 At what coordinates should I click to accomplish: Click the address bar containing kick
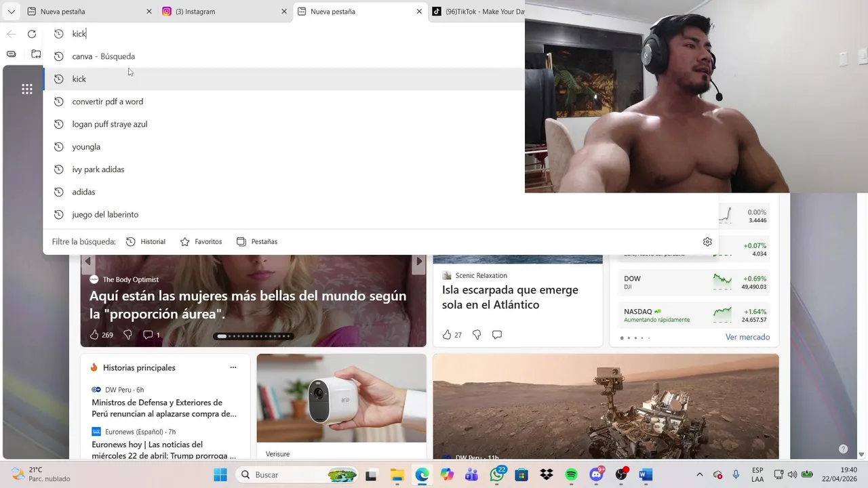tap(285, 34)
